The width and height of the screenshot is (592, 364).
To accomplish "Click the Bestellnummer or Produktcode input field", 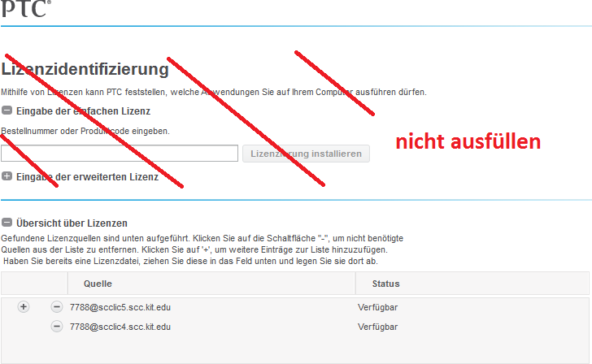I will tap(119, 154).
